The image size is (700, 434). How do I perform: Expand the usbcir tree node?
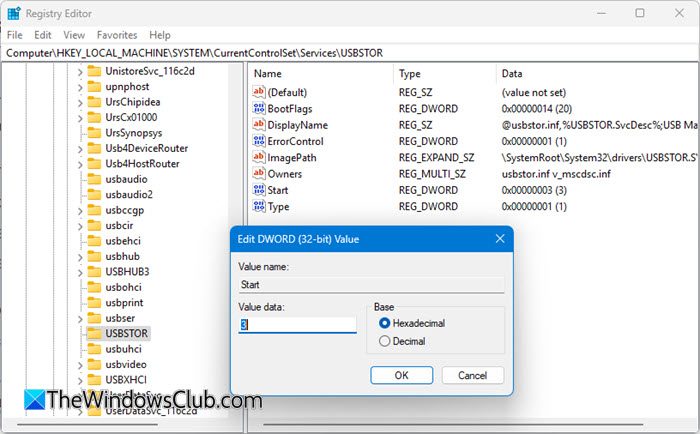coord(80,226)
